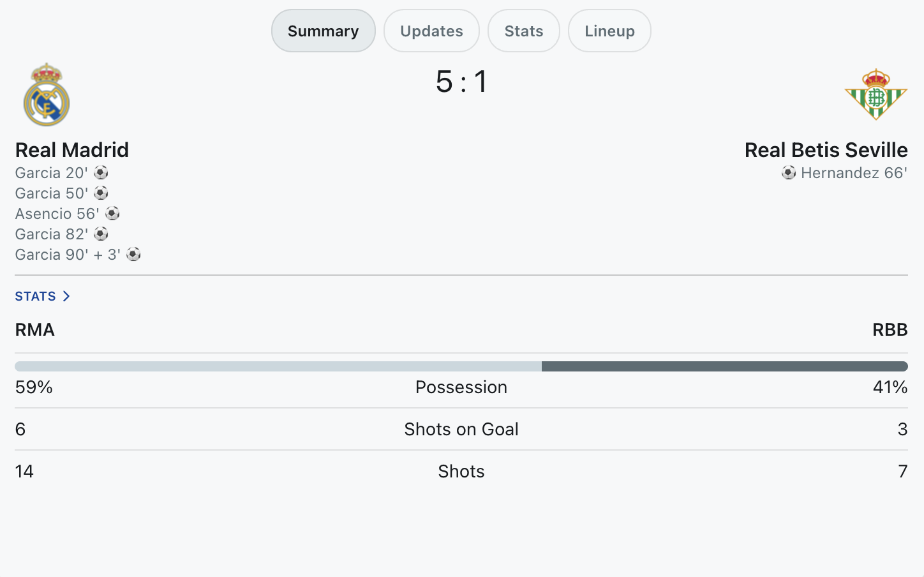The image size is (924, 577).
Task: Open the STATS link
Action: click(36, 296)
